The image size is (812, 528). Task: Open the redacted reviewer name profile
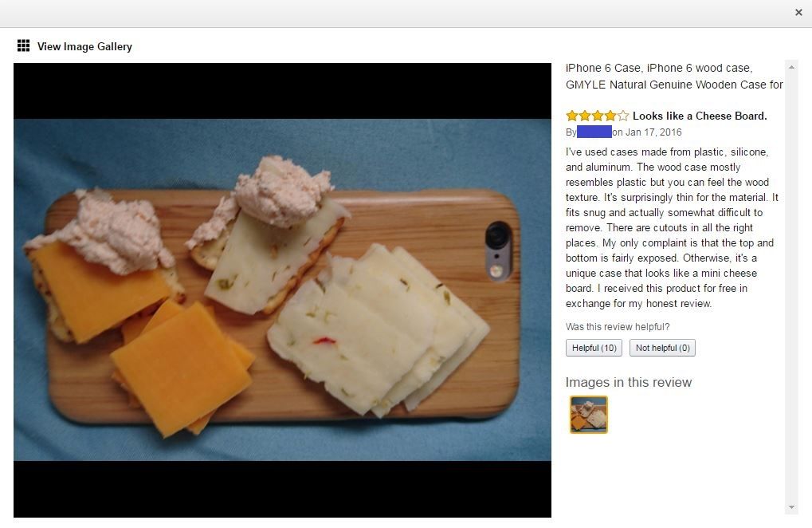pyautogui.click(x=594, y=132)
